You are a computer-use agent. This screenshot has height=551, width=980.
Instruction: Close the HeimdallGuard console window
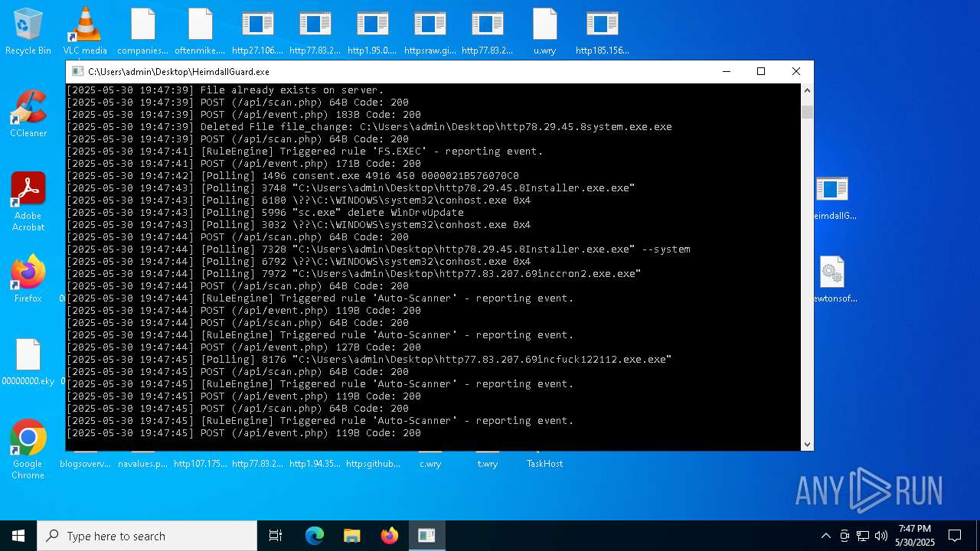(x=796, y=71)
